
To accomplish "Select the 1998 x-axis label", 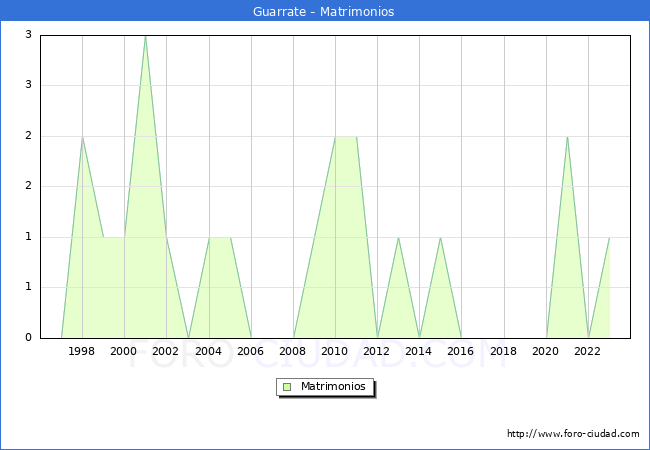I will [81, 351].
